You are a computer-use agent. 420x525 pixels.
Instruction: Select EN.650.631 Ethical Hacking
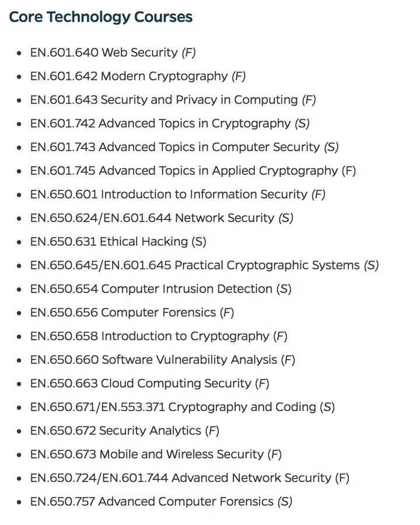[x=118, y=242]
